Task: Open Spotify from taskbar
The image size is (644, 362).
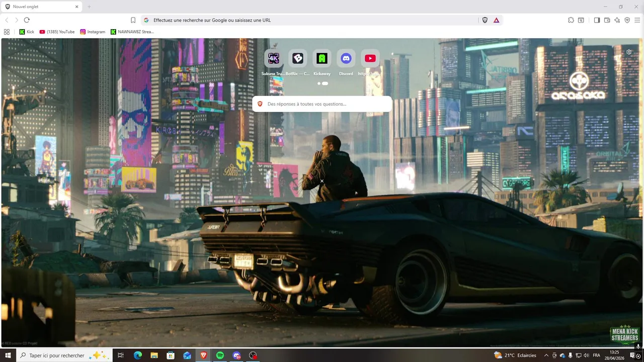Action: pyautogui.click(x=220, y=355)
